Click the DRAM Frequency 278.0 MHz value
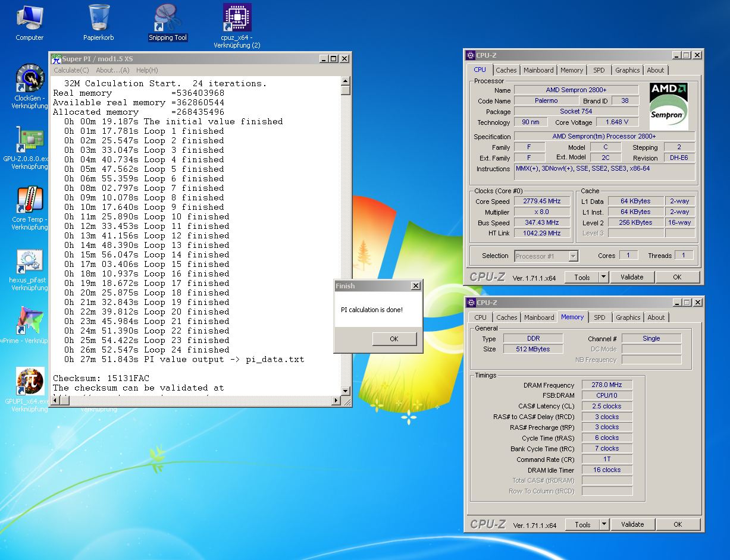The width and height of the screenshot is (730, 560). point(607,385)
